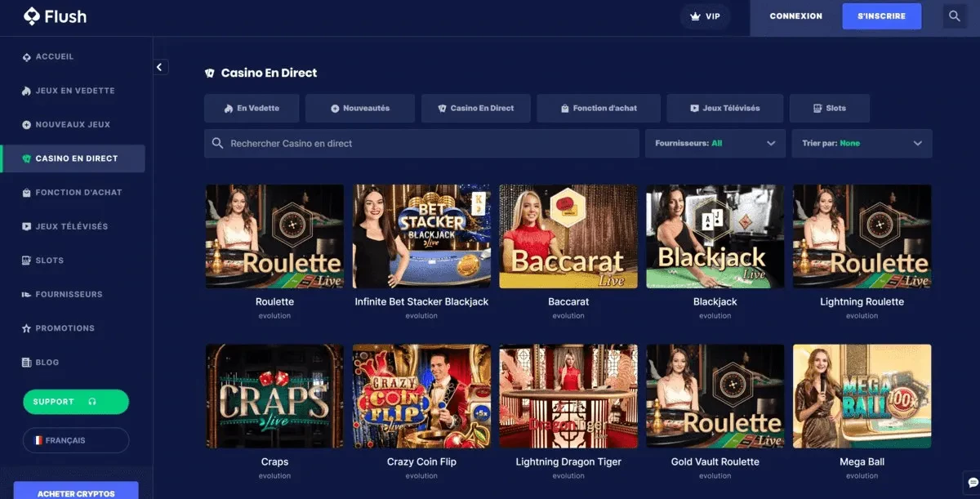Select the Jeux Télévisés tab
The image size is (980, 499).
click(x=724, y=108)
